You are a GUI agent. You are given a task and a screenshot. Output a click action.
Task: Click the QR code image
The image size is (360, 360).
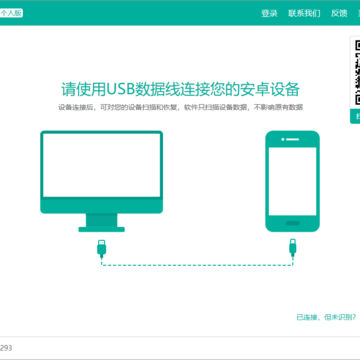coord(357,72)
